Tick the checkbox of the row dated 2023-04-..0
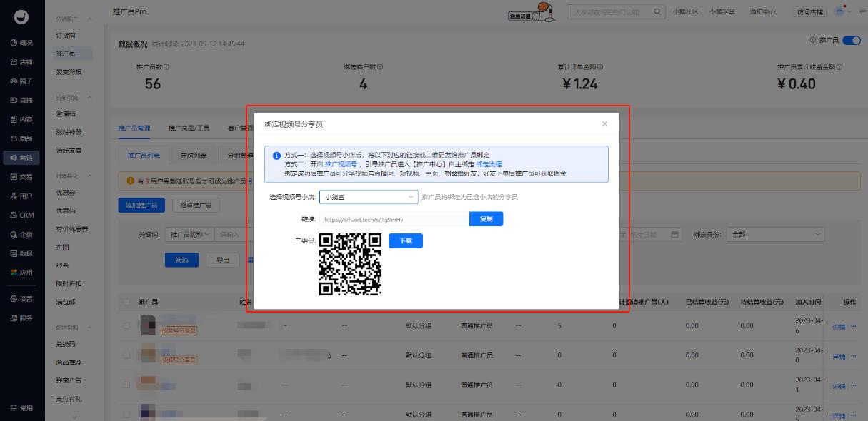The width and height of the screenshot is (868, 421). 126,355
